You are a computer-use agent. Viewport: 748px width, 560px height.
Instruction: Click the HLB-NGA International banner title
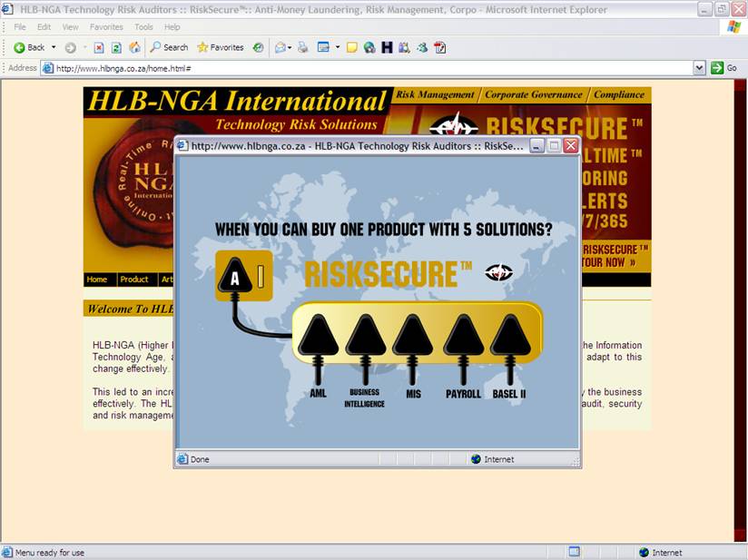tap(237, 101)
